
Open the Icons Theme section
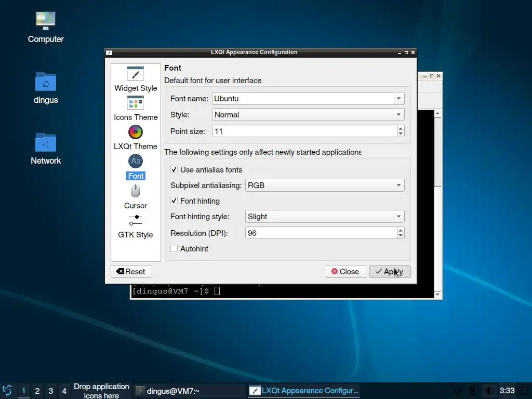136,109
